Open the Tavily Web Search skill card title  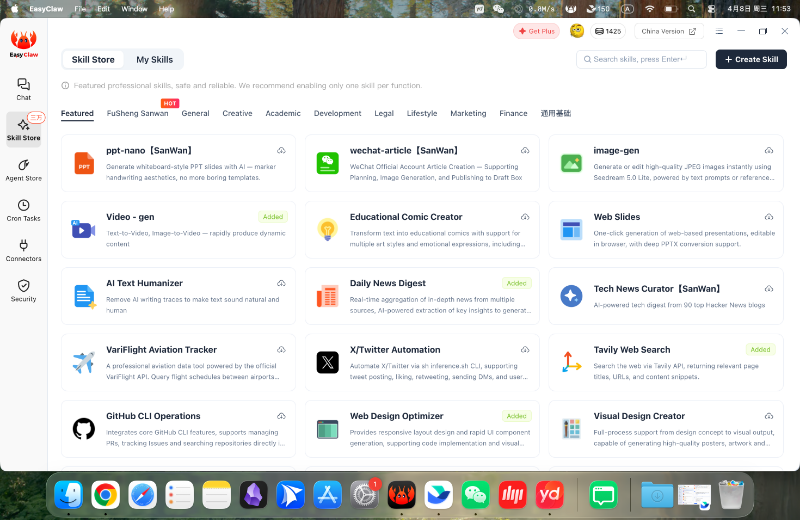click(632, 350)
